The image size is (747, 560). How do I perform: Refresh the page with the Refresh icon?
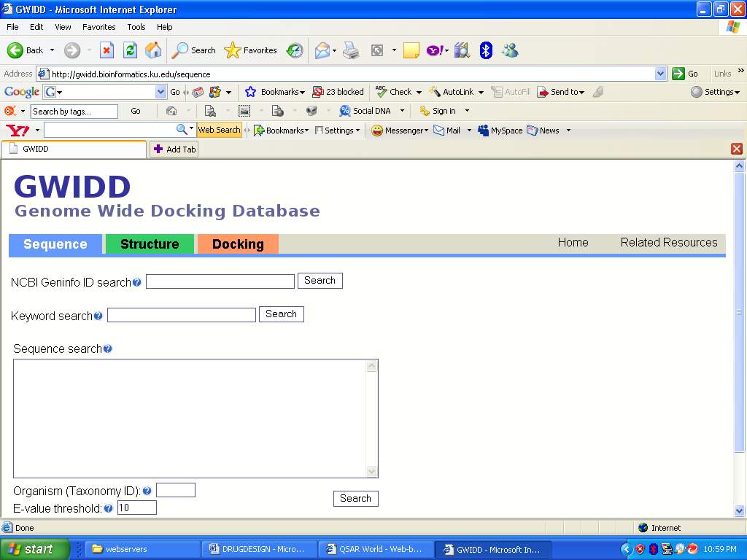(130, 50)
